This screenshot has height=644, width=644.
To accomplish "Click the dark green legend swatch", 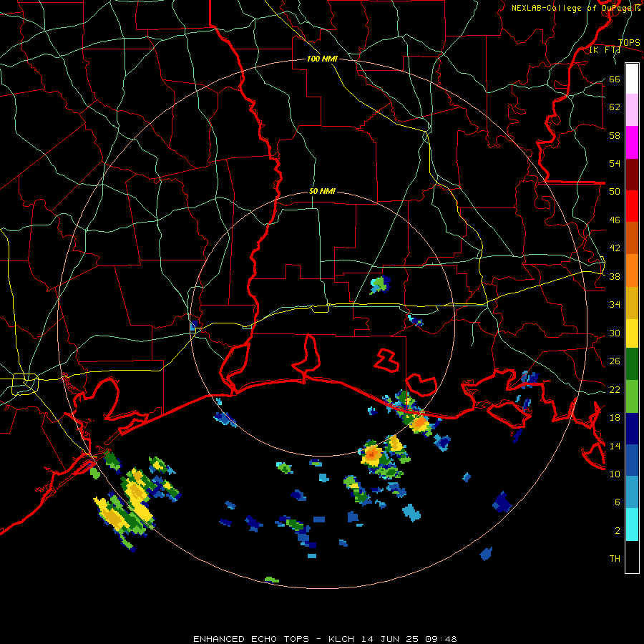I will [632, 364].
